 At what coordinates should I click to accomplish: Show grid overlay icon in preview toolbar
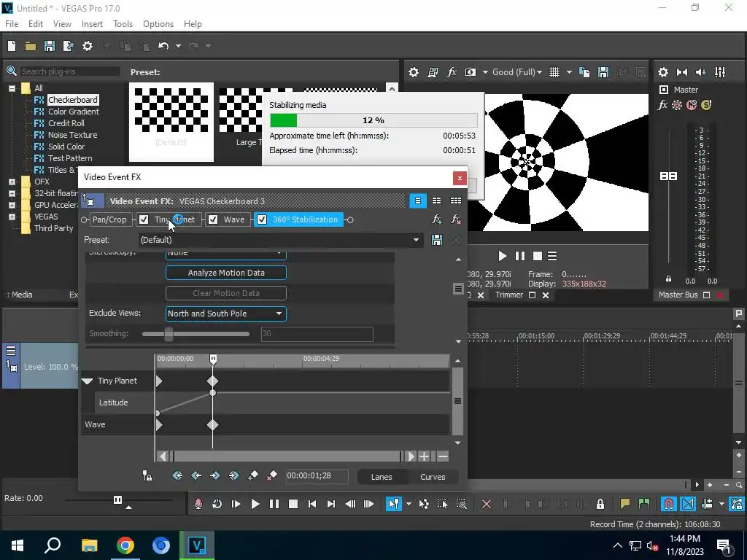click(x=554, y=72)
